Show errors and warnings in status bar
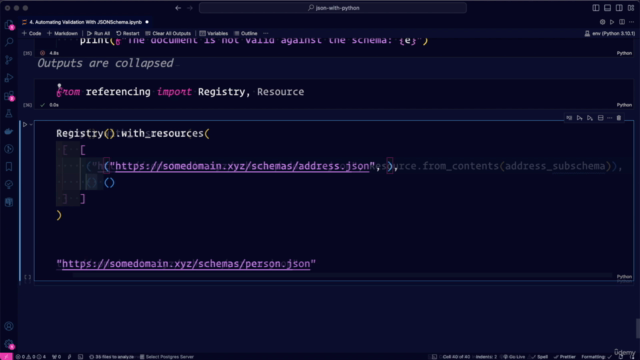 click(31, 357)
